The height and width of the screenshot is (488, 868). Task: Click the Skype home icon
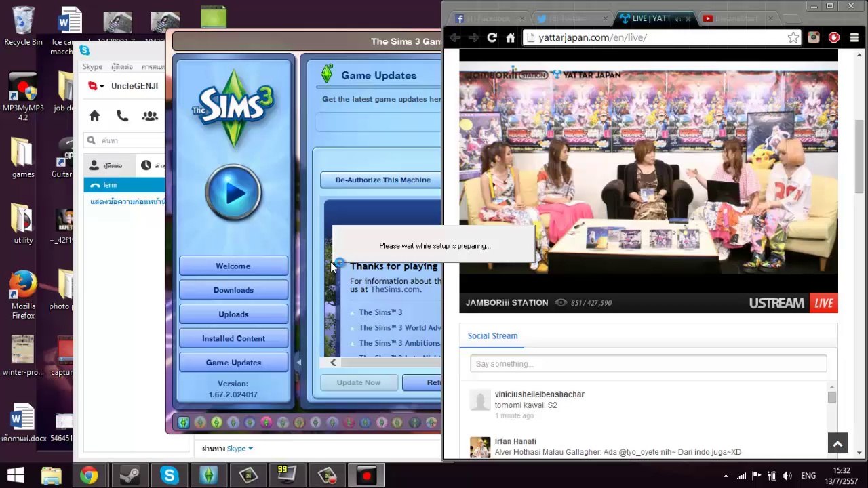tap(95, 116)
